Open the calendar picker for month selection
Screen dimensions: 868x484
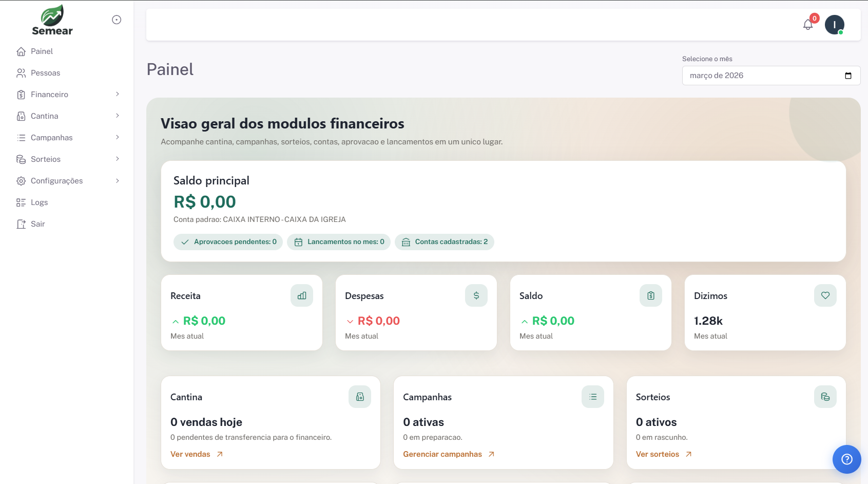click(848, 75)
